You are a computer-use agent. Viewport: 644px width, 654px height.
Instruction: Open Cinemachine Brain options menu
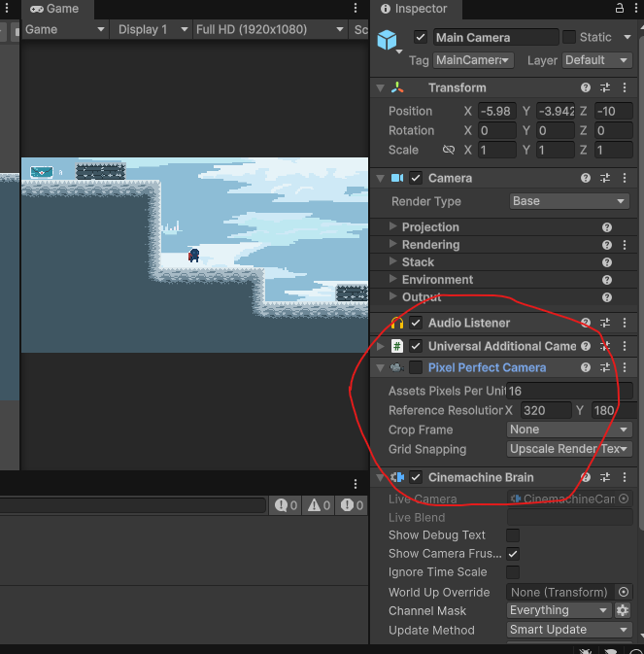[625, 477]
